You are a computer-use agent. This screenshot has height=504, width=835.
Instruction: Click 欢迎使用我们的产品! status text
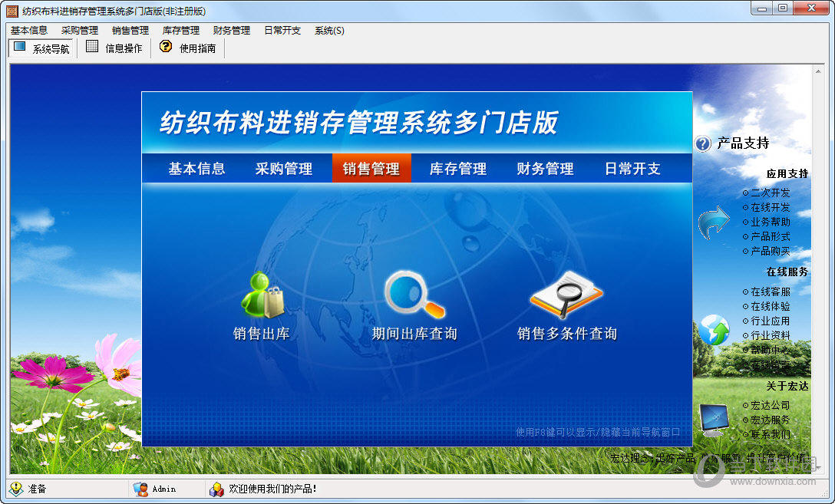click(272, 489)
